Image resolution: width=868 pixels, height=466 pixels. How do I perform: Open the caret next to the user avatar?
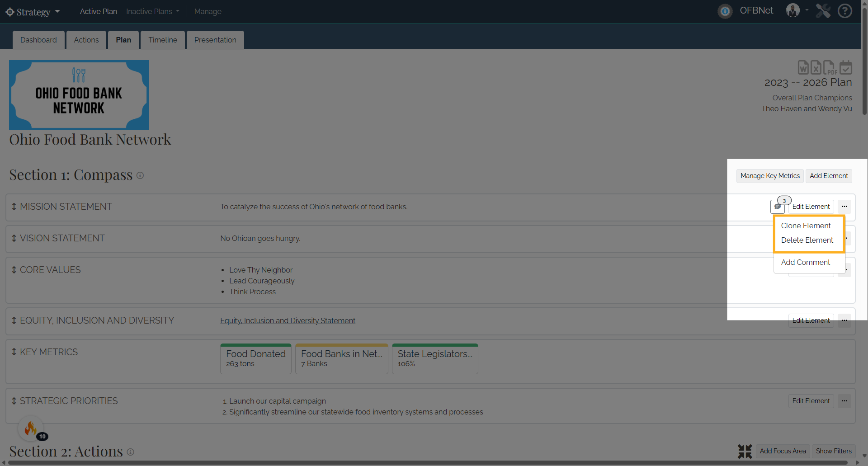807,10
